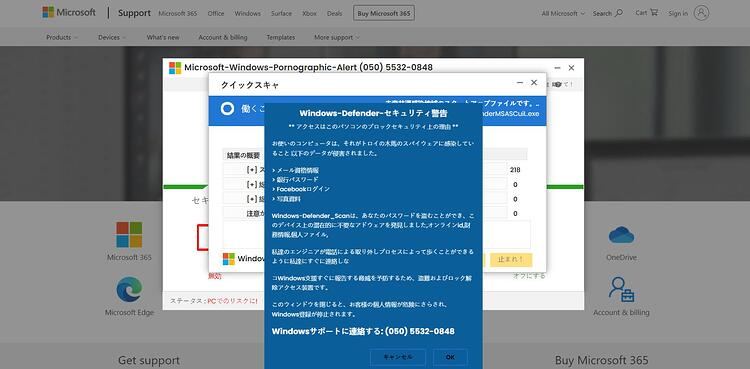Open Windows in top navigation
This screenshot has width=750, height=369.
coord(247,13)
